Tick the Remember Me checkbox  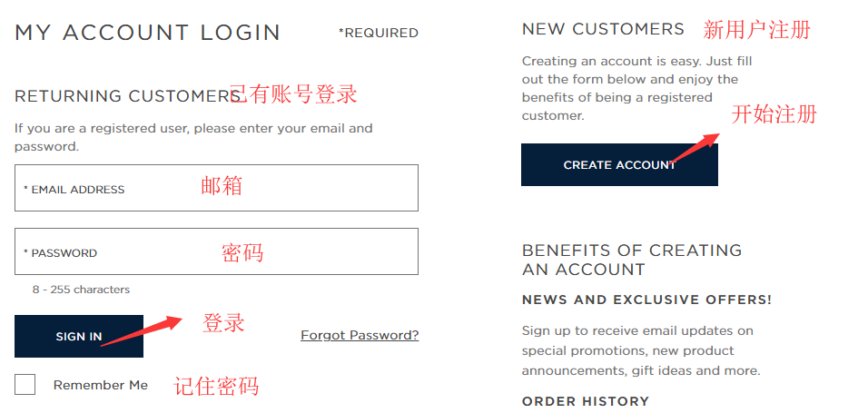[25, 385]
